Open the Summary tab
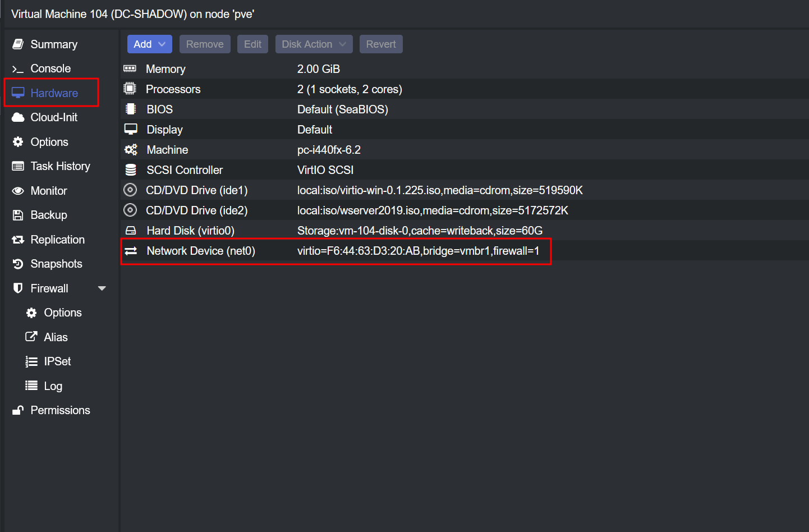The width and height of the screenshot is (809, 532). (x=54, y=44)
